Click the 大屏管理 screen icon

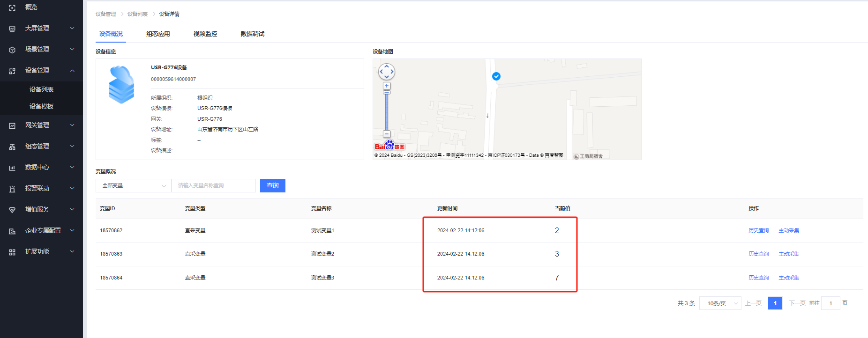(x=12, y=29)
